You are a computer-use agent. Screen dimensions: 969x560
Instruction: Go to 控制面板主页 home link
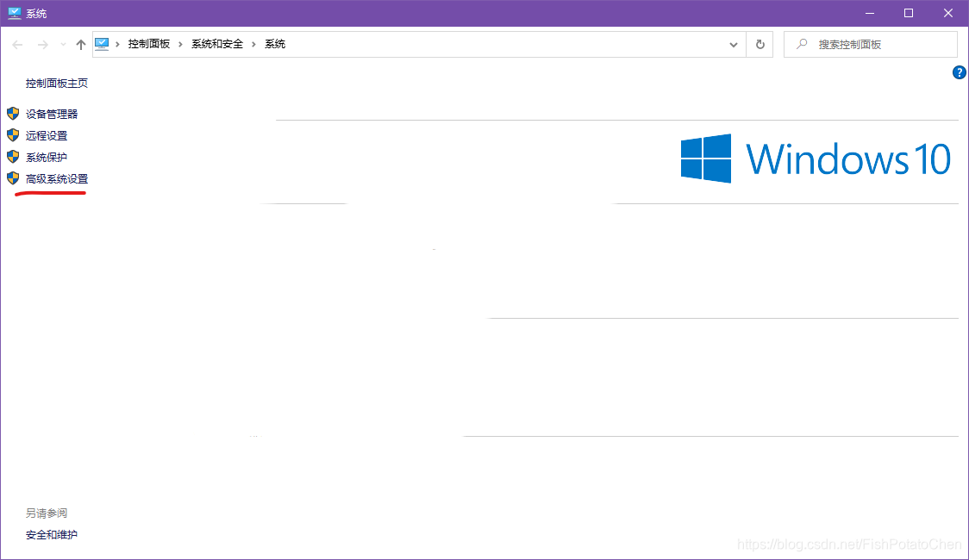click(x=57, y=84)
